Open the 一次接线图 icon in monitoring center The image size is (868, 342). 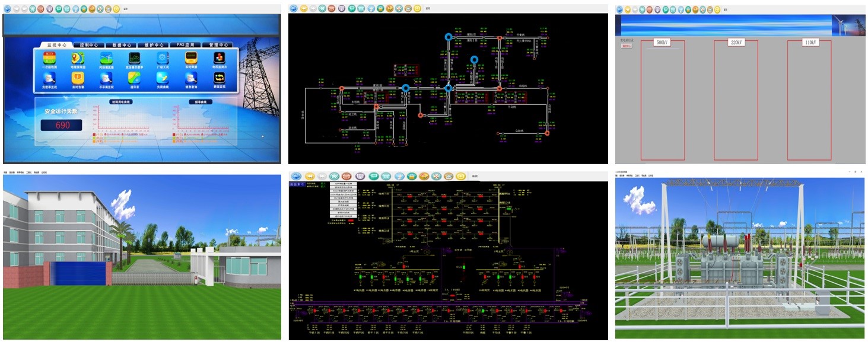pos(49,59)
